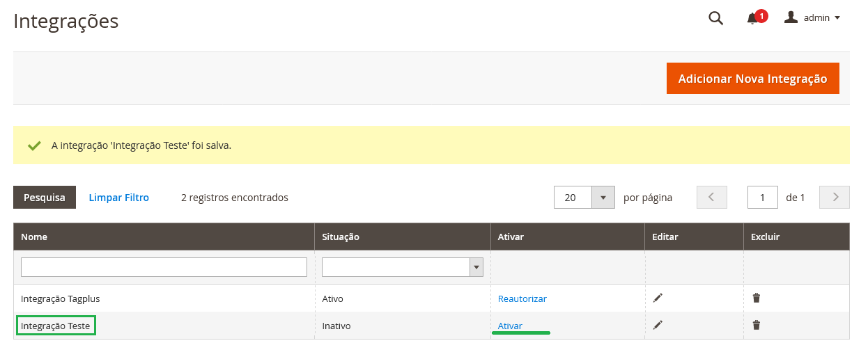
Task: Edit Integração Teste with pencil icon
Action: click(x=658, y=325)
